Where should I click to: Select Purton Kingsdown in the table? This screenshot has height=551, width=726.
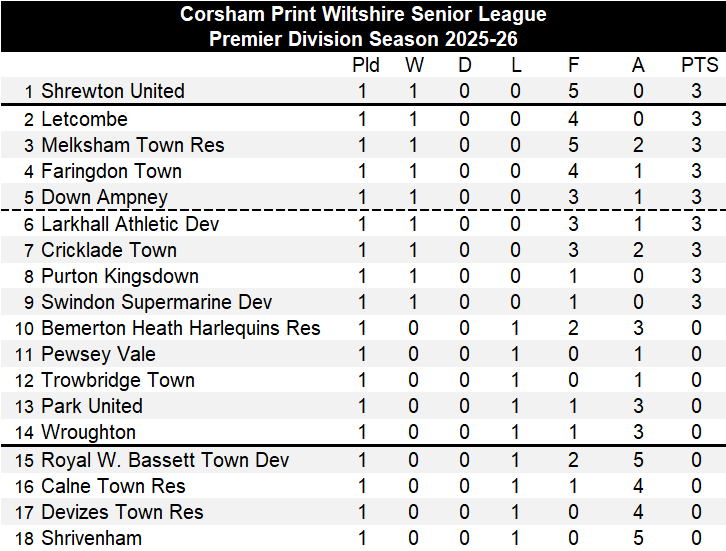pos(119,276)
